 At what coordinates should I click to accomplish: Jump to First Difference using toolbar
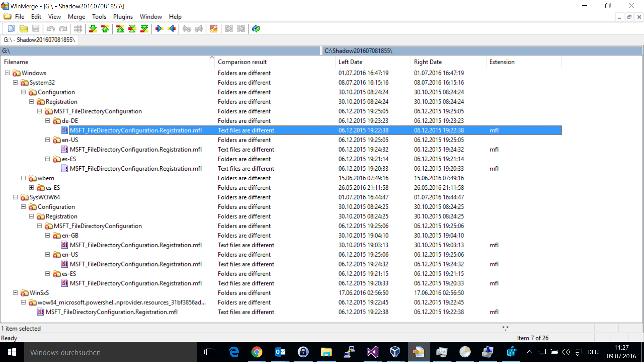click(120, 29)
